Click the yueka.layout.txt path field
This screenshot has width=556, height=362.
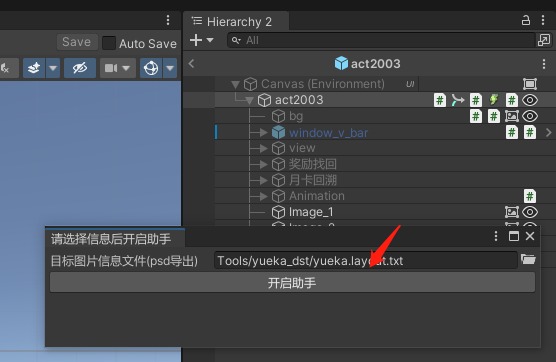tap(366, 261)
